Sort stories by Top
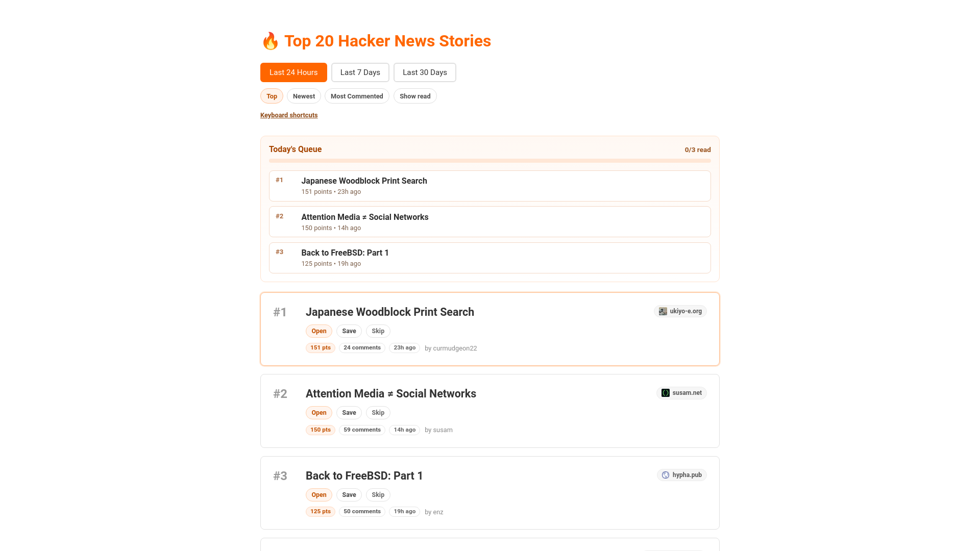 click(272, 96)
